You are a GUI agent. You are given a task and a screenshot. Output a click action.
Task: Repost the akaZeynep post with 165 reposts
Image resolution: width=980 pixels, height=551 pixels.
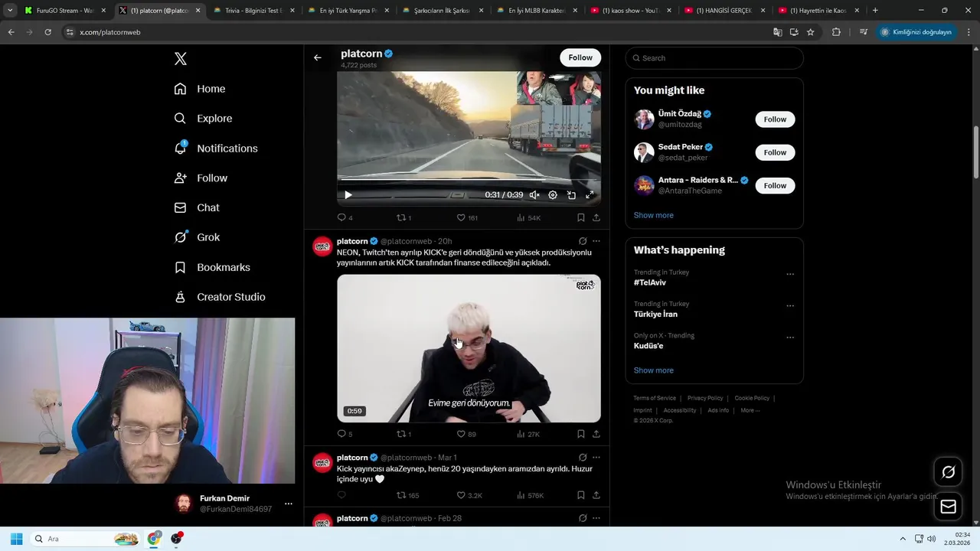407,495
